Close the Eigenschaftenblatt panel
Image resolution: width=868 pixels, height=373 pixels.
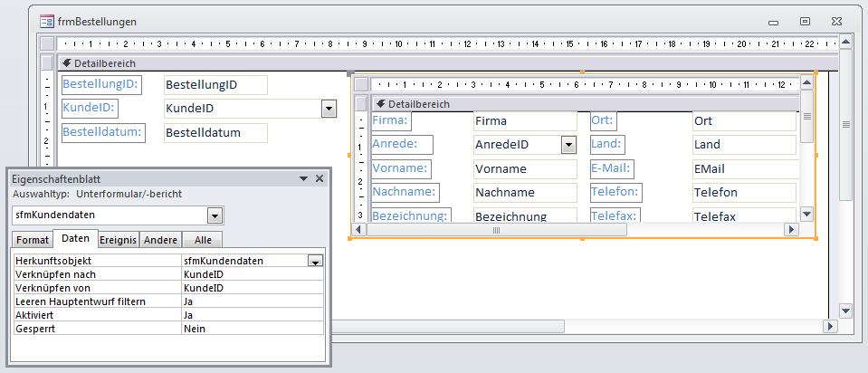(320, 179)
